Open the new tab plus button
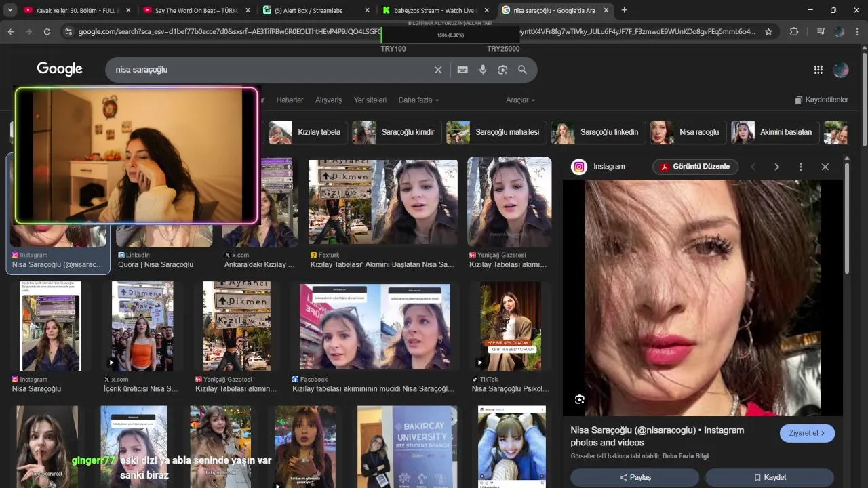 pos(624,10)
